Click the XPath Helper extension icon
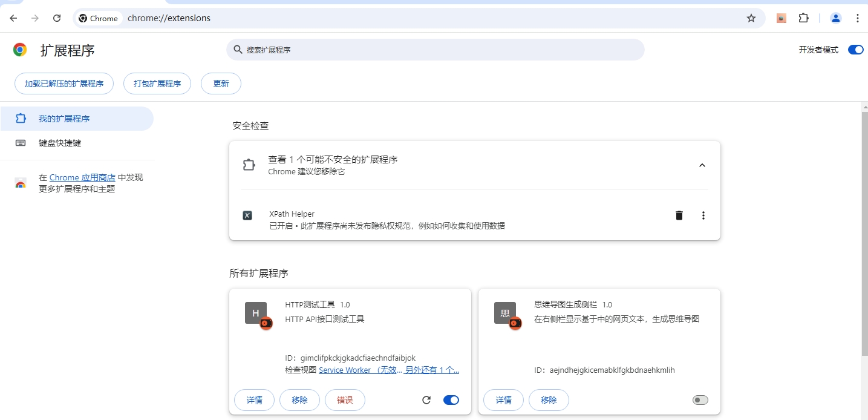 pyautogui.click(x=247, y=215)
